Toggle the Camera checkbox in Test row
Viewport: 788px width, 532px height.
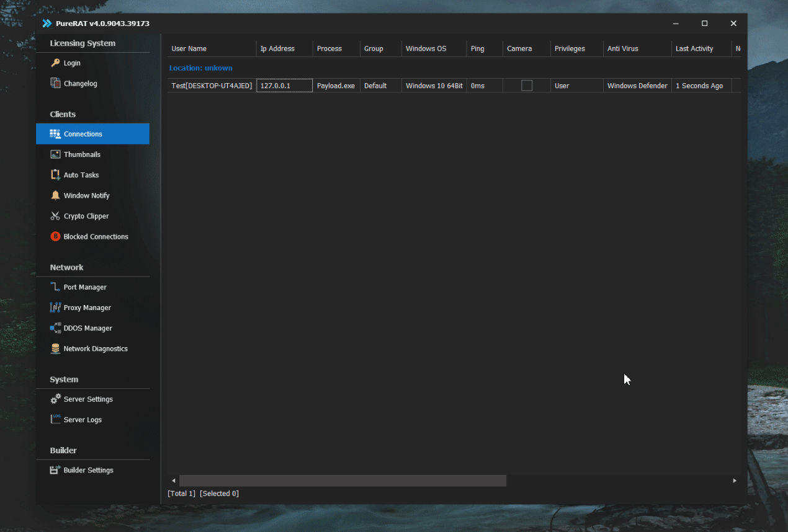[x=527, y=86]
